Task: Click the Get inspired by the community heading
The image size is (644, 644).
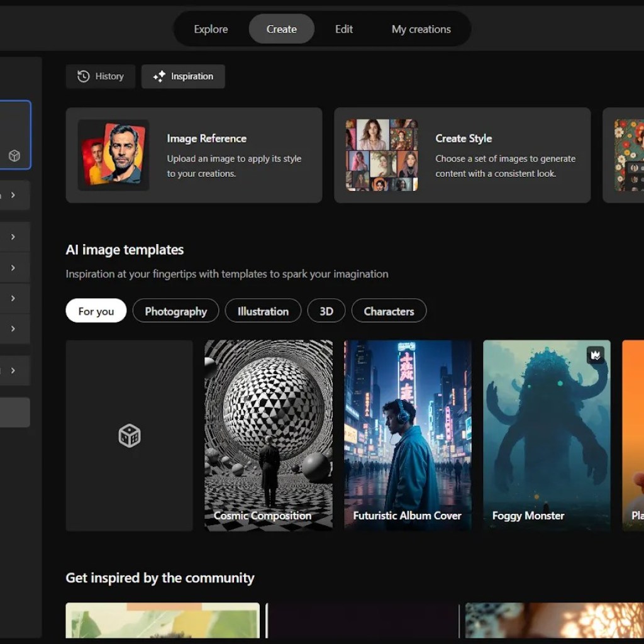Action: [x=160, y=578]
